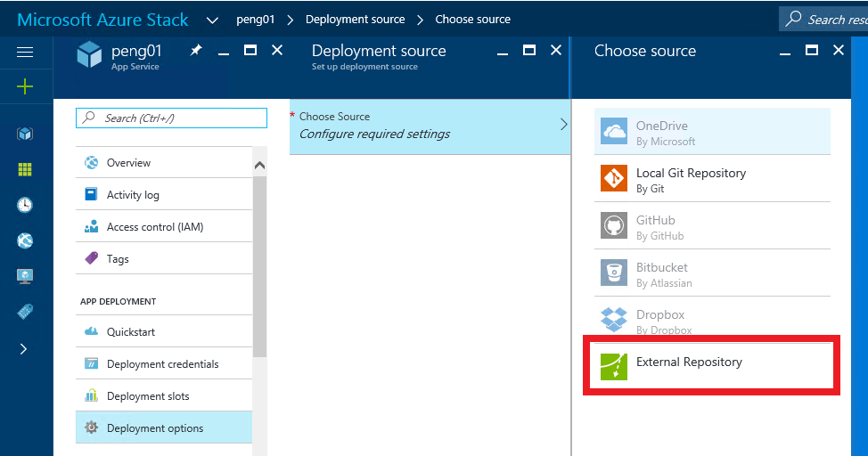Click the Quickstart cloud icon
The height and width of the screenshot is (456, 868).
coord(91,331)
